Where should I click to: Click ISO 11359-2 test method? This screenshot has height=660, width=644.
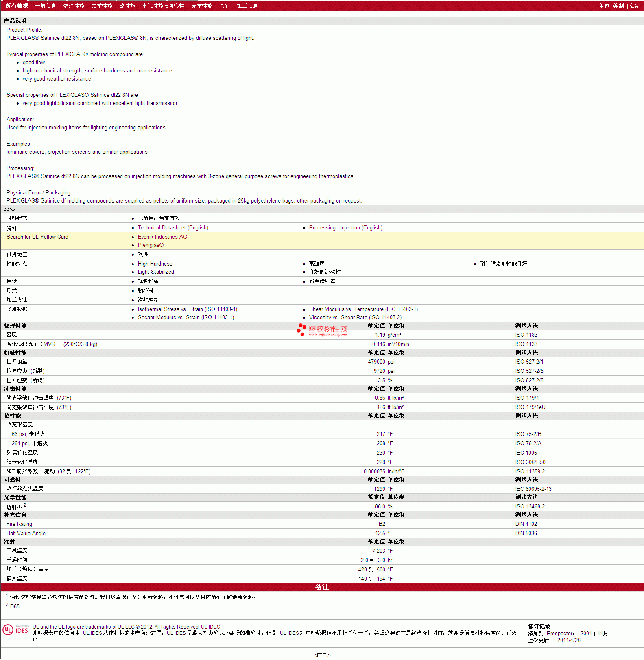tap(530, 472)
